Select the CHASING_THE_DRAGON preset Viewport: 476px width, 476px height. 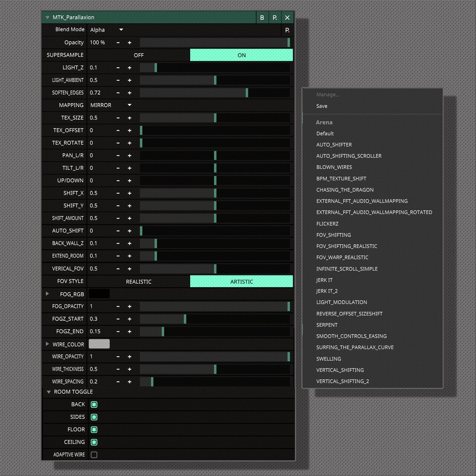coord(345,190)
